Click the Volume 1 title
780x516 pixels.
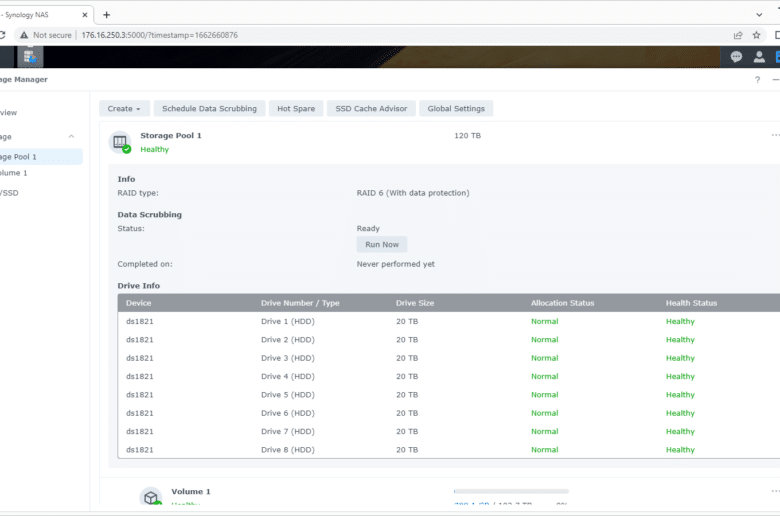click(191, 492)
